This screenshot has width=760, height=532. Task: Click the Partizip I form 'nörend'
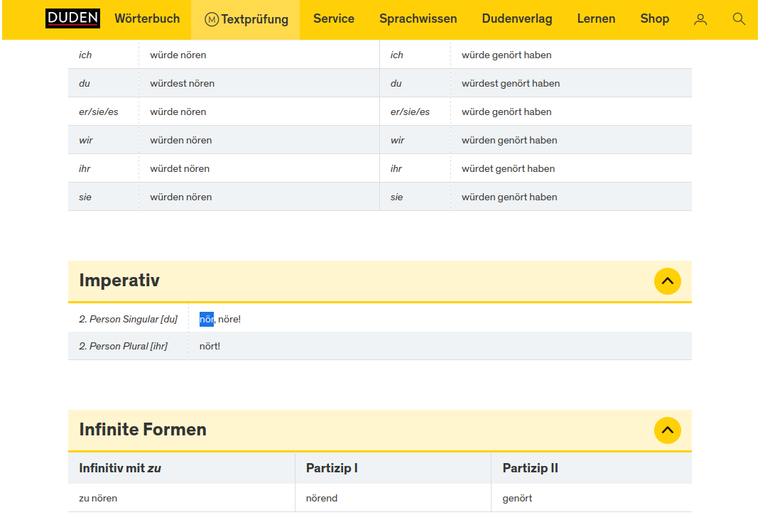click(322, 499)
